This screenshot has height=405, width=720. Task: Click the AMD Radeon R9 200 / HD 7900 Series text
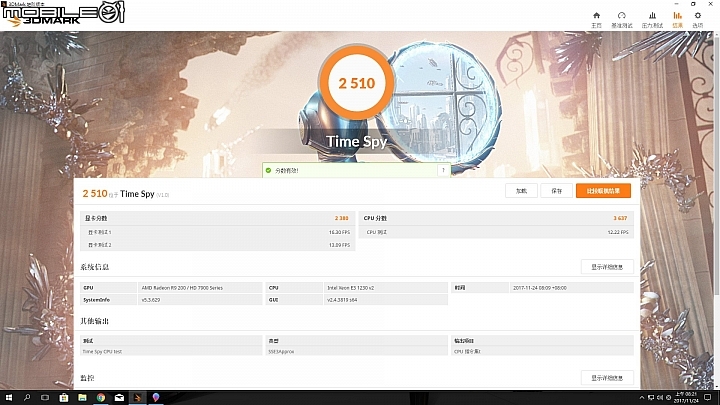click(182, 288)
